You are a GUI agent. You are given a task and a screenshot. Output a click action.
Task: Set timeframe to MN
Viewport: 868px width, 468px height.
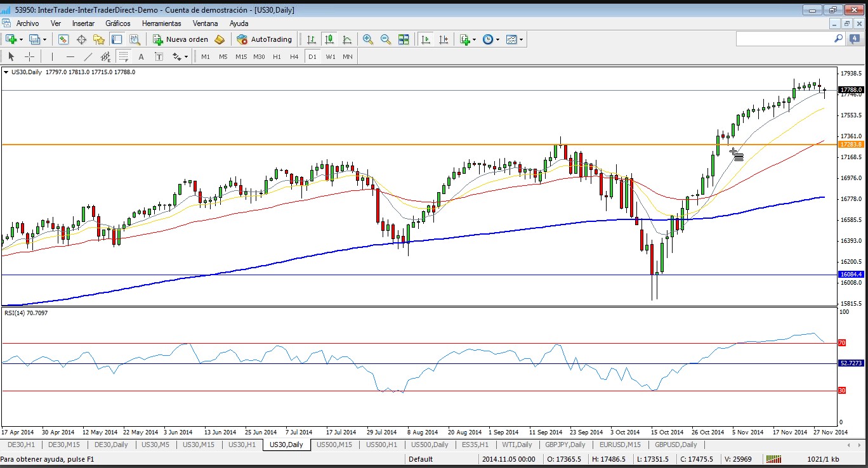click(x=348, y=56)
